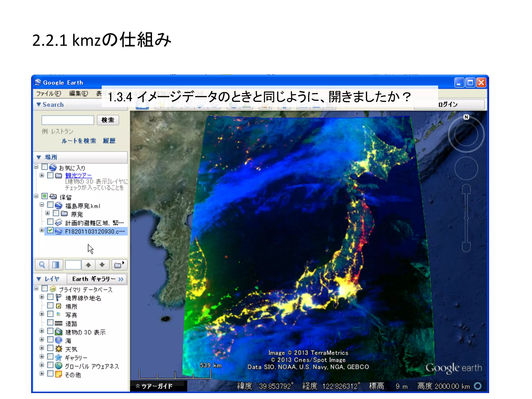The image size is (532, 399).
Task: Click the earth icon for グローバル アウェアネス
Action: click(x=59, y=366)
